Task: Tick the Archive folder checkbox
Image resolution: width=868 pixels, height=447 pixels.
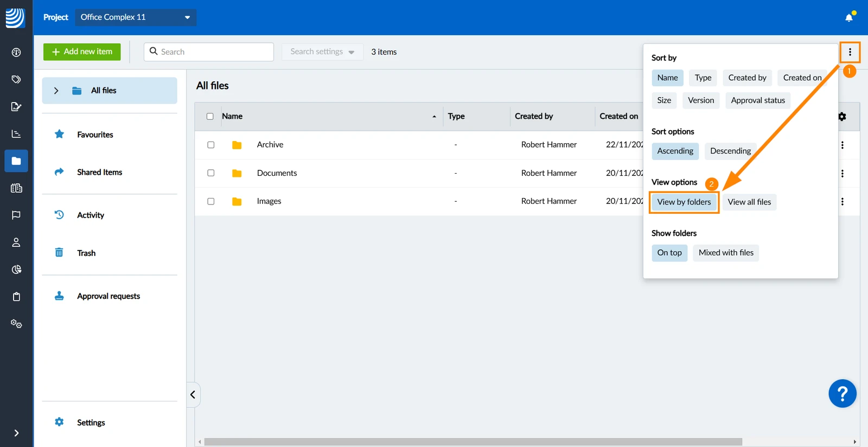Action: pyautogui.click(x=210, y=145)
